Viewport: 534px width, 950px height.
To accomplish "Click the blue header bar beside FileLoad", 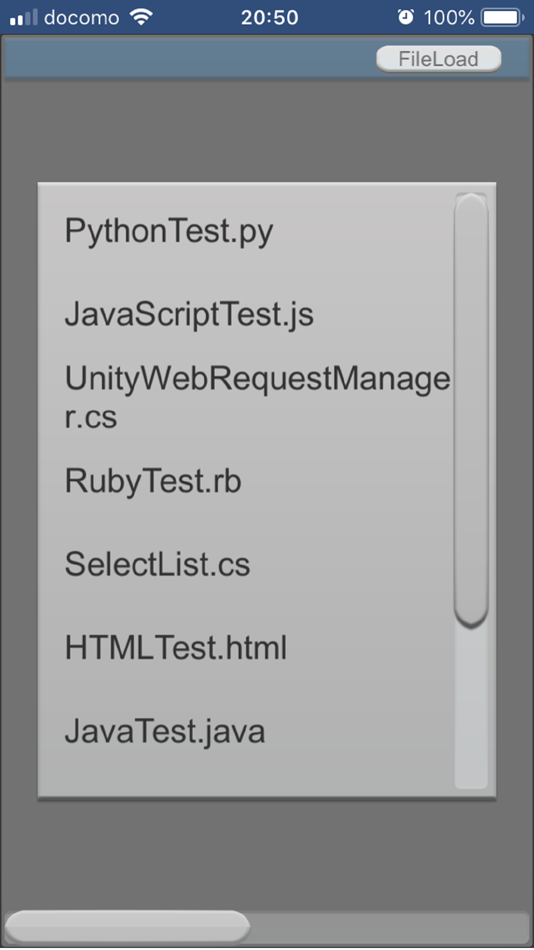I will pyautogui.click(x=189, y=59).
